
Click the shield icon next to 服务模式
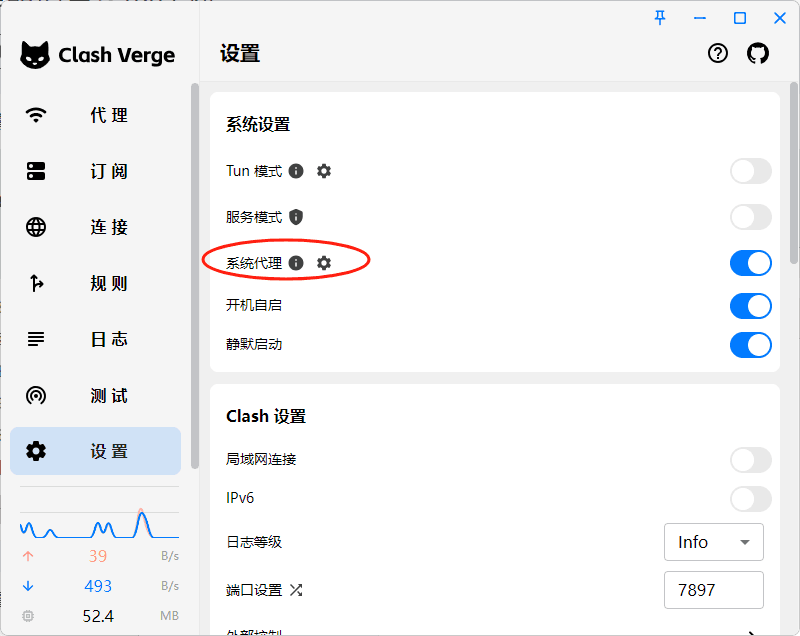[296, 217]
